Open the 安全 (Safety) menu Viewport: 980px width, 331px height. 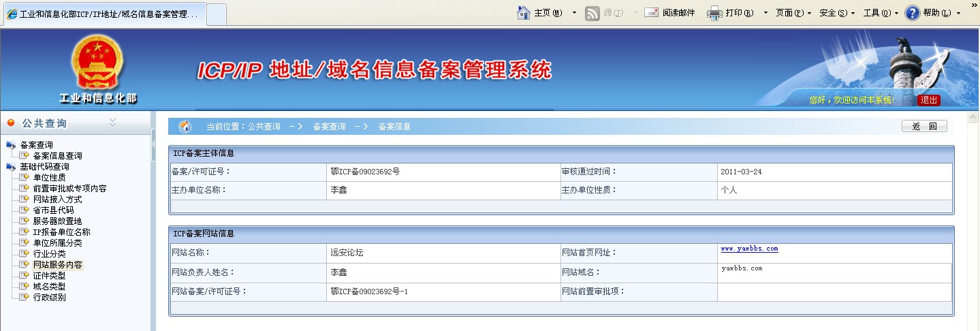[x=836, y=13]
